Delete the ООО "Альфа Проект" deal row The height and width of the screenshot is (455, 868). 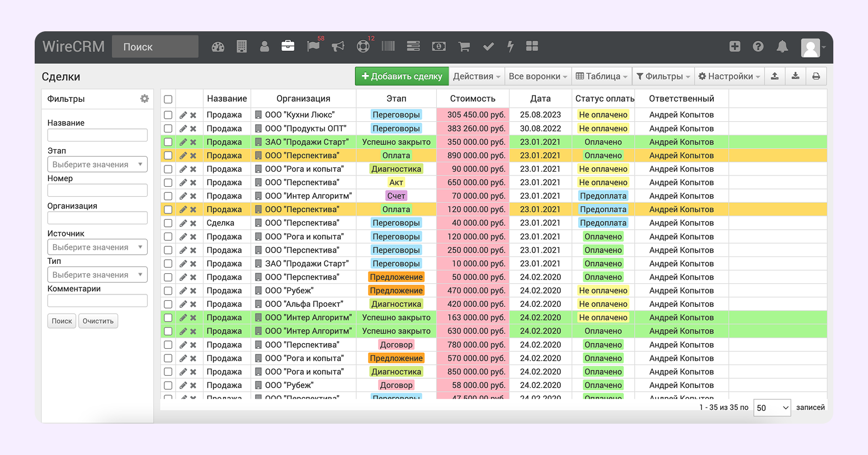[193, 304]
